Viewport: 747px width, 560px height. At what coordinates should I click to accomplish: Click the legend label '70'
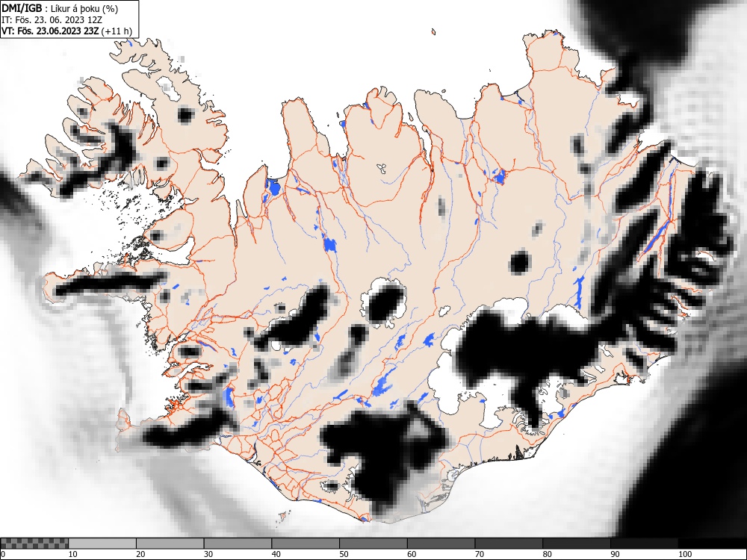480,554
